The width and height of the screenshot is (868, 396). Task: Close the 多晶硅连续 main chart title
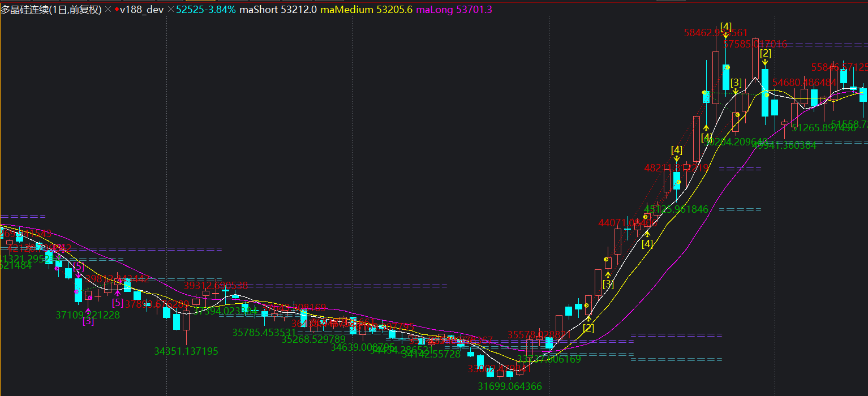[108, 10]
